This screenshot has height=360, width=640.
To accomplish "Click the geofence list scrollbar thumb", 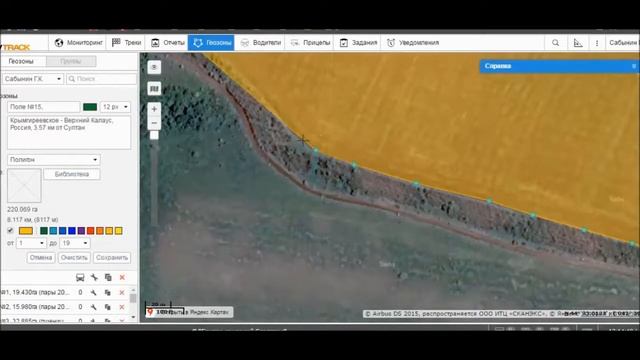I will coord(133,298).
